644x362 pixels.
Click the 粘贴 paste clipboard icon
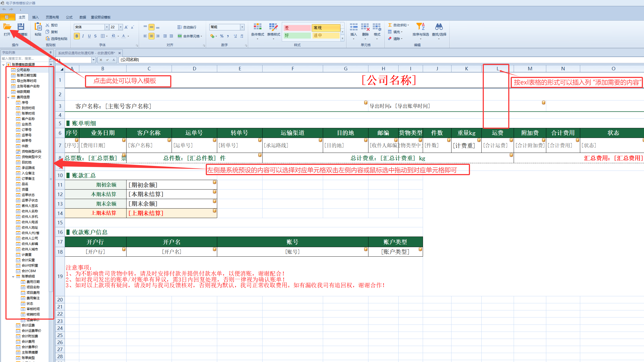pos(38,27)
